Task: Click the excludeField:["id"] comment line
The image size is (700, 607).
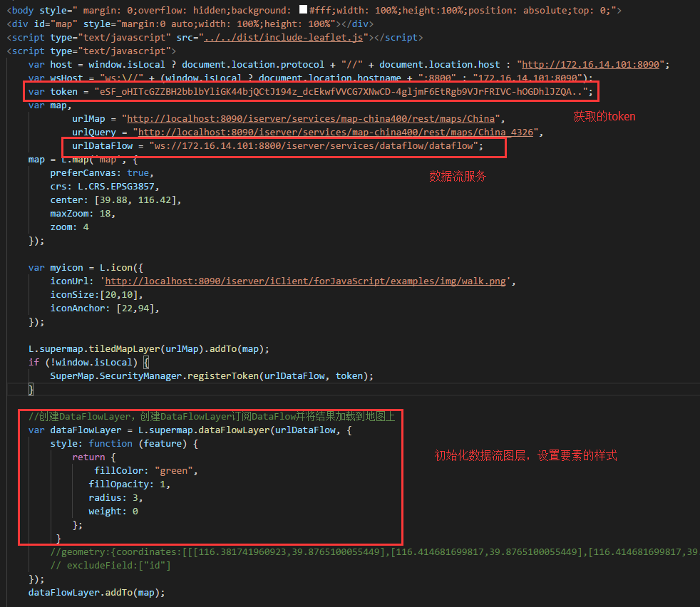Action: 110,566
